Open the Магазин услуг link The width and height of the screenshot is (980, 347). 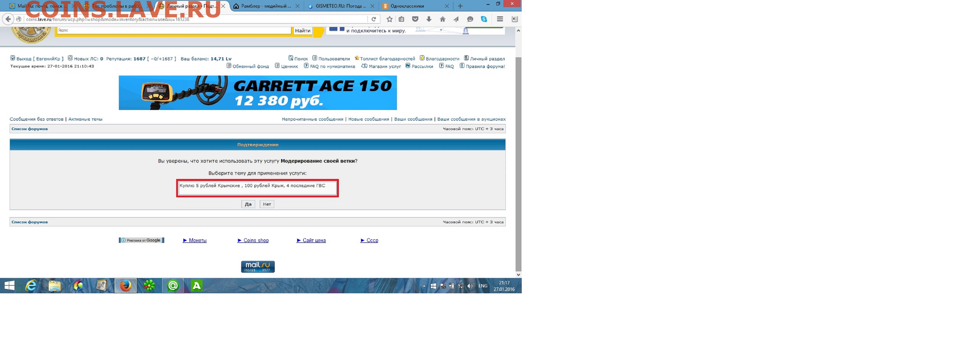(381, 66)
